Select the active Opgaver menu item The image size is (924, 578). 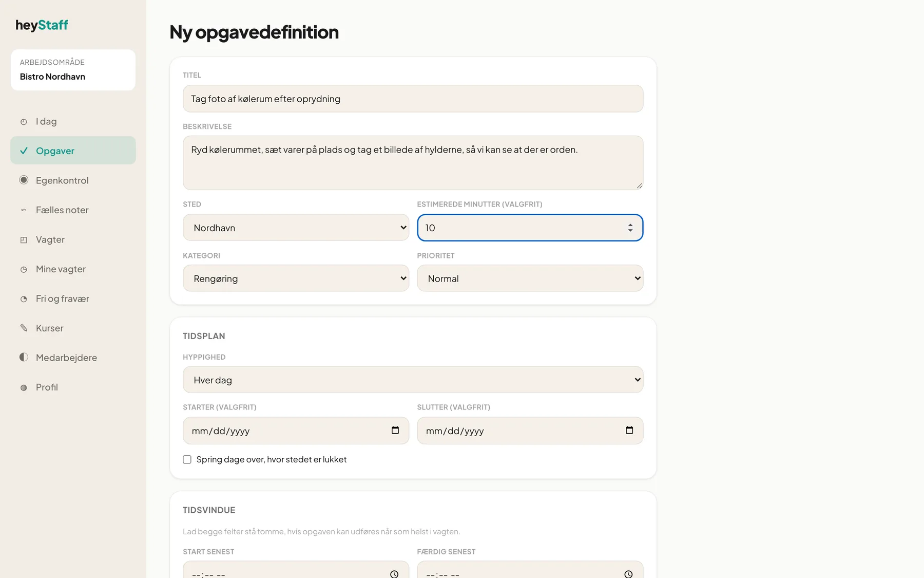73,151
